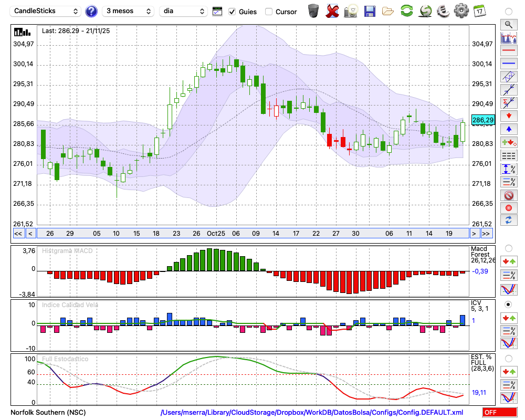Click the blue help question mark icon
This screenshot has width=525, height=420.
tap(91, 11)
